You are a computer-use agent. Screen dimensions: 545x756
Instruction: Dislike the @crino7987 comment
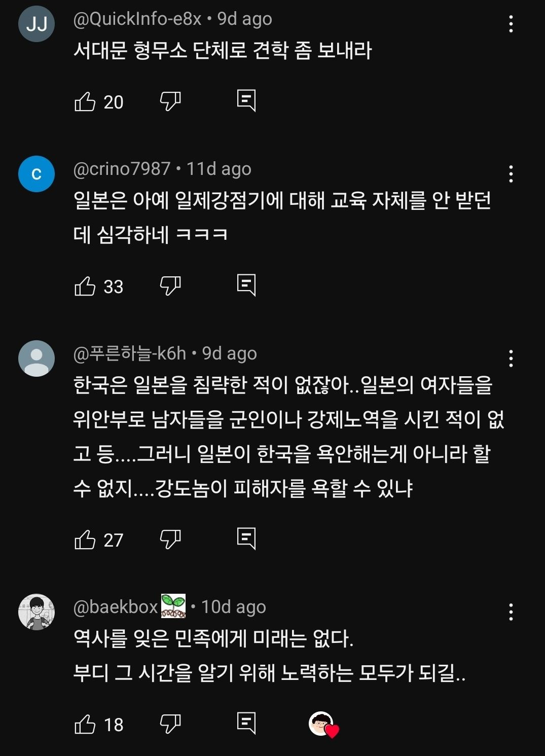tap(170, 286)
